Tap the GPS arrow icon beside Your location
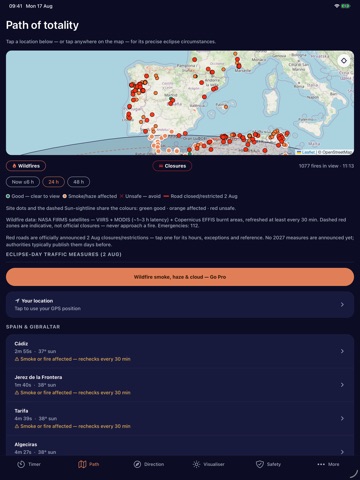Screen dimensions: 360x480 [x=17, y=301]
